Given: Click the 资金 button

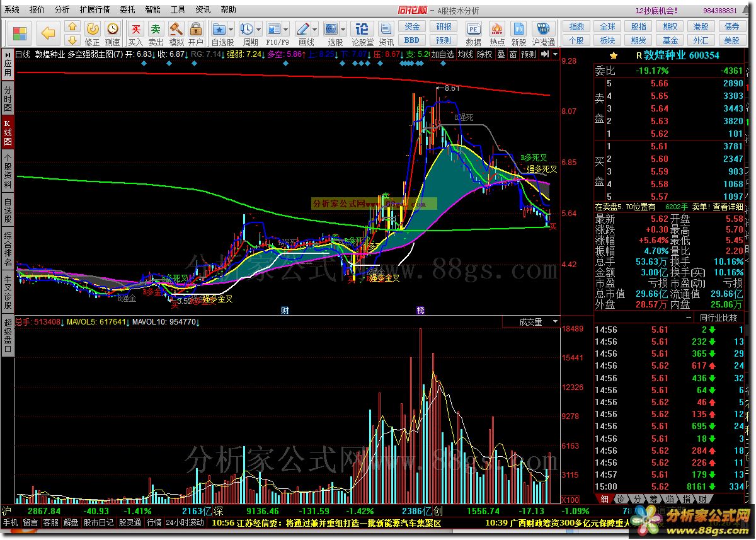Looking at the screenshot, I should coord(412,26).
